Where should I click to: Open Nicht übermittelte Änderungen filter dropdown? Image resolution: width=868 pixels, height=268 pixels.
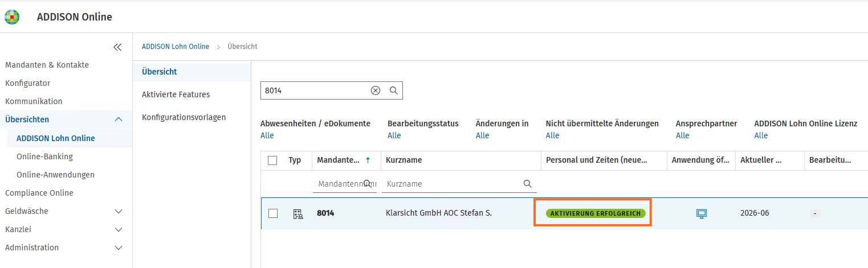click(x=552, y=135)
